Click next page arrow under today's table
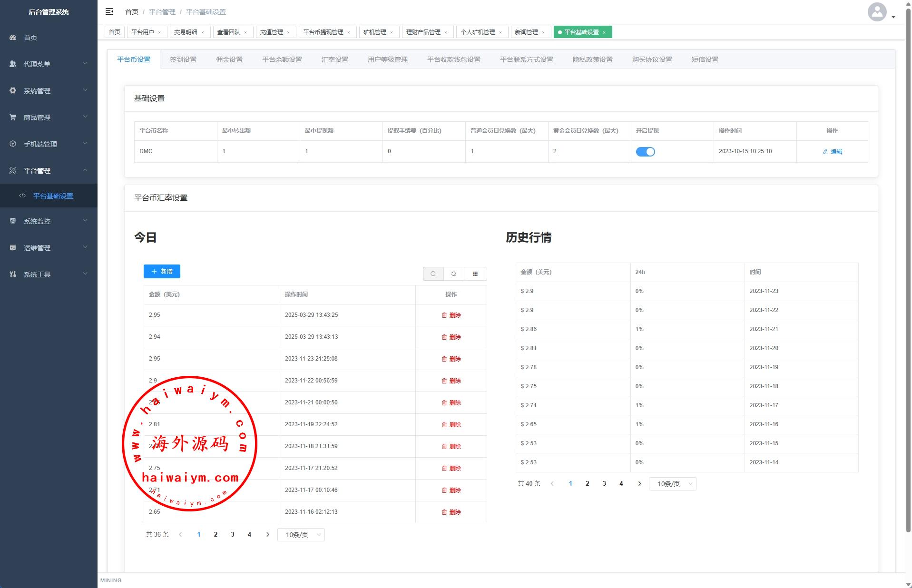 (x=268, y=534)
